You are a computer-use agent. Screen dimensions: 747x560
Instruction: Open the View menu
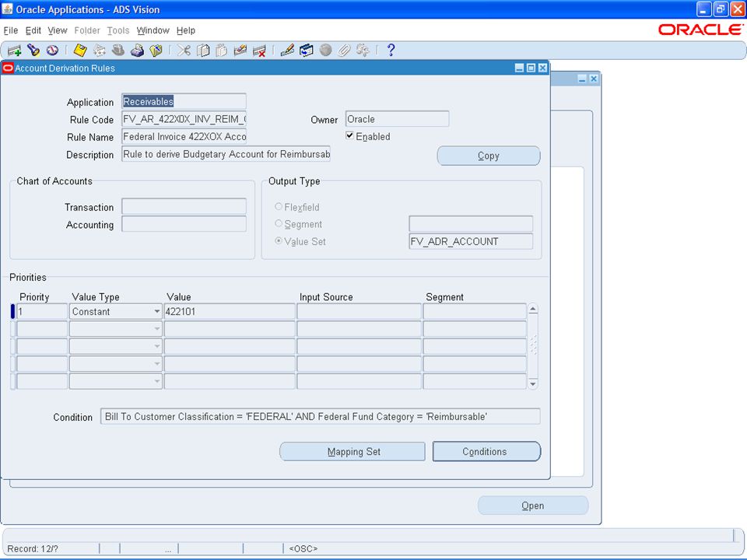pos(57,30)
